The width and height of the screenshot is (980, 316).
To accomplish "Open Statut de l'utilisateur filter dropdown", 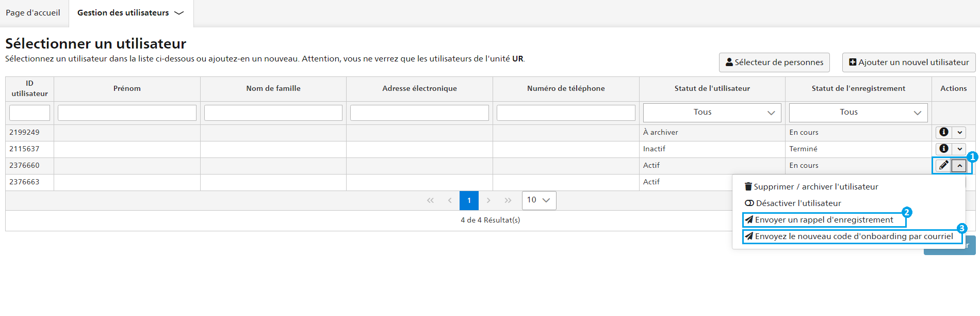I will click(712, 113).
